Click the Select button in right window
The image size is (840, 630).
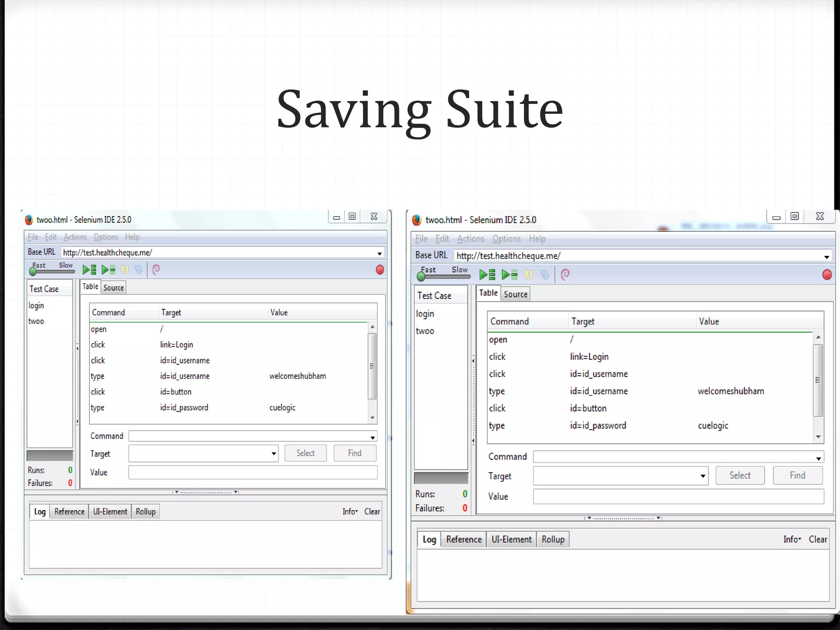coord(740,475)
